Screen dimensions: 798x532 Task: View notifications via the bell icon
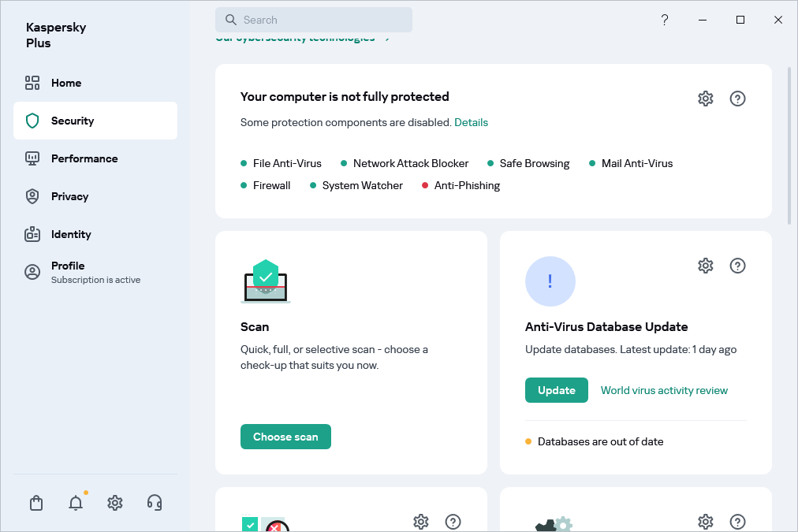tap(75, 502)
